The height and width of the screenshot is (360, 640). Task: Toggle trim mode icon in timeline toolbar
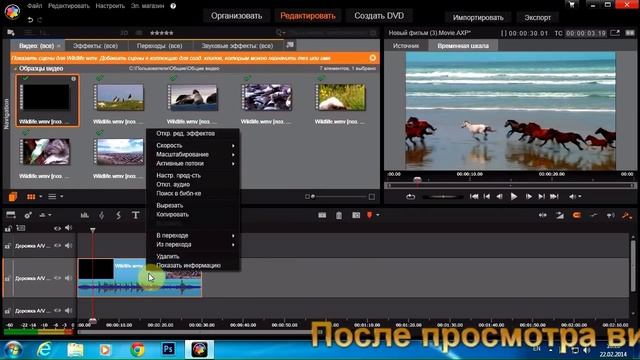pos(542,215)
